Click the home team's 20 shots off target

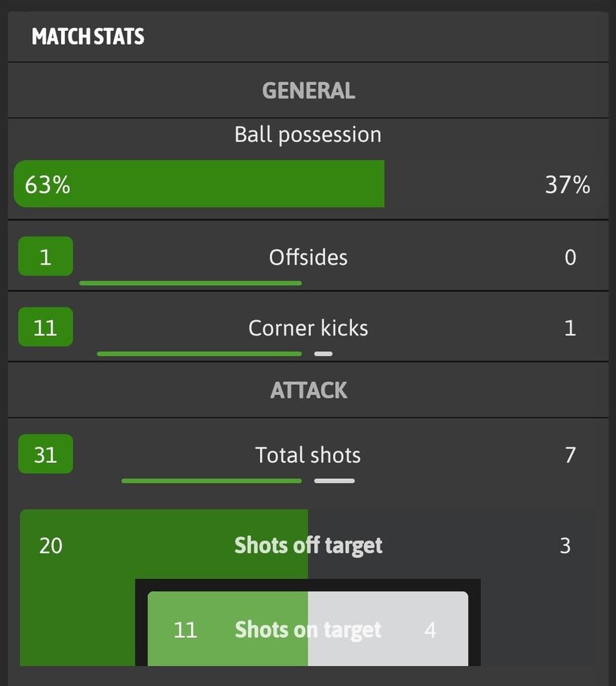pyautogui.click(x=51, y=545)
